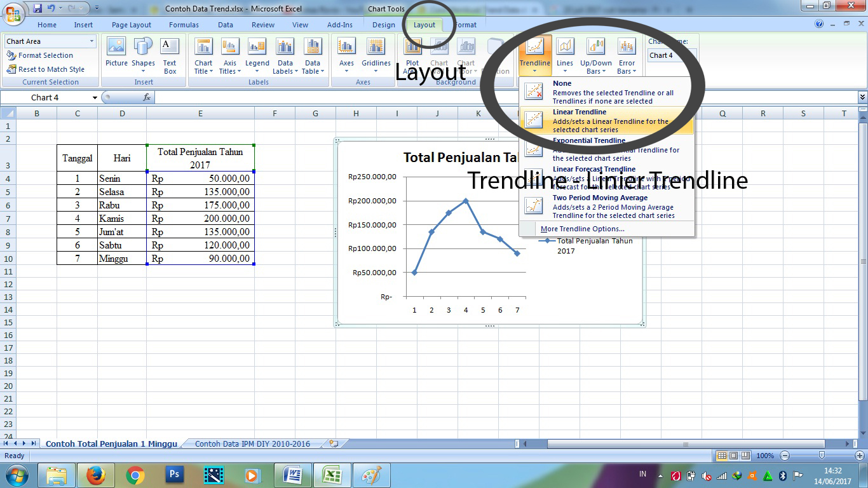
Task: Open the Review ribbon tab
Action: 263,25
